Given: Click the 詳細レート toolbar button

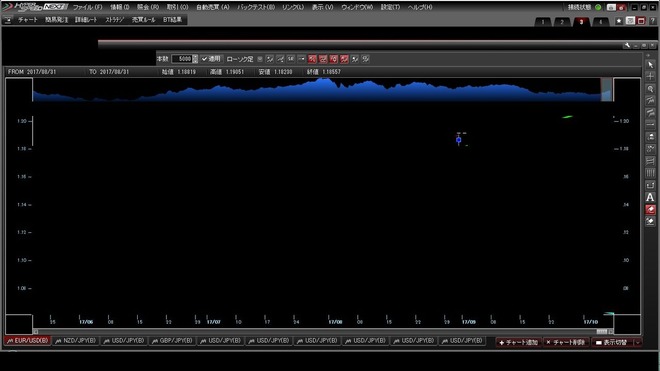Looking at the screenshot, I should click(86, 20).
